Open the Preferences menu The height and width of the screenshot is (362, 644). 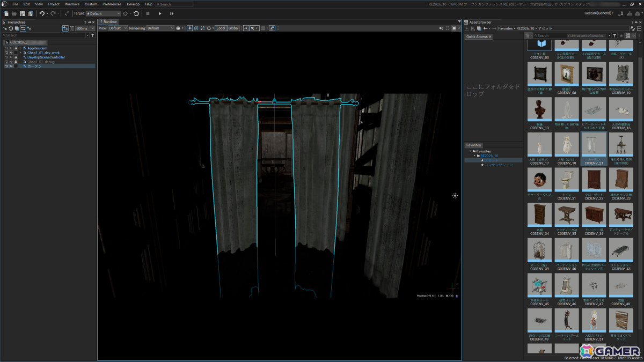[112, 4]
